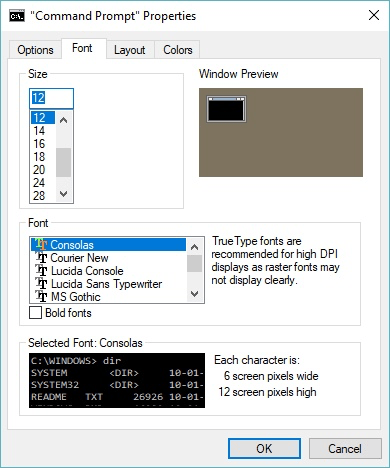The width and height of the screenshot is (390, 468).
Task: Click the size list scrollbar thumb
Action: click(x=63, y=162)
